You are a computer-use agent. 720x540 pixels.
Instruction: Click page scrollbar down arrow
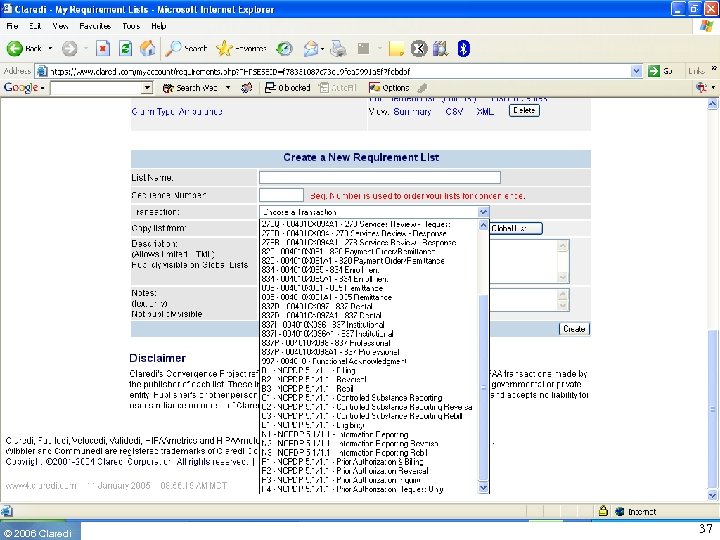[713, 495]
